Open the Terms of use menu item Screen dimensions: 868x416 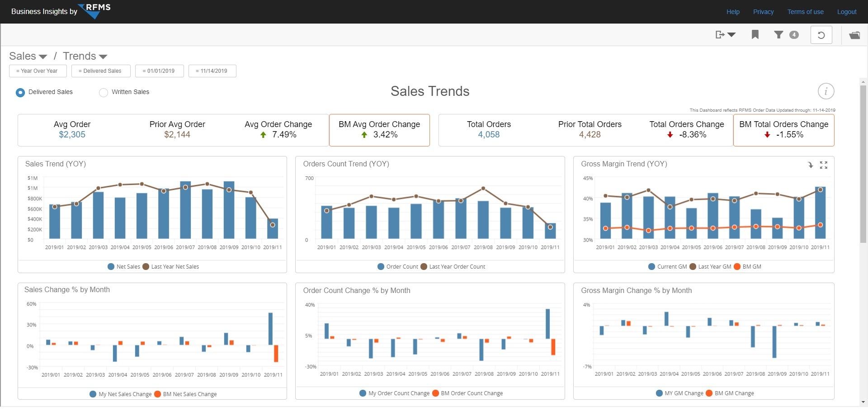[805, 12]
